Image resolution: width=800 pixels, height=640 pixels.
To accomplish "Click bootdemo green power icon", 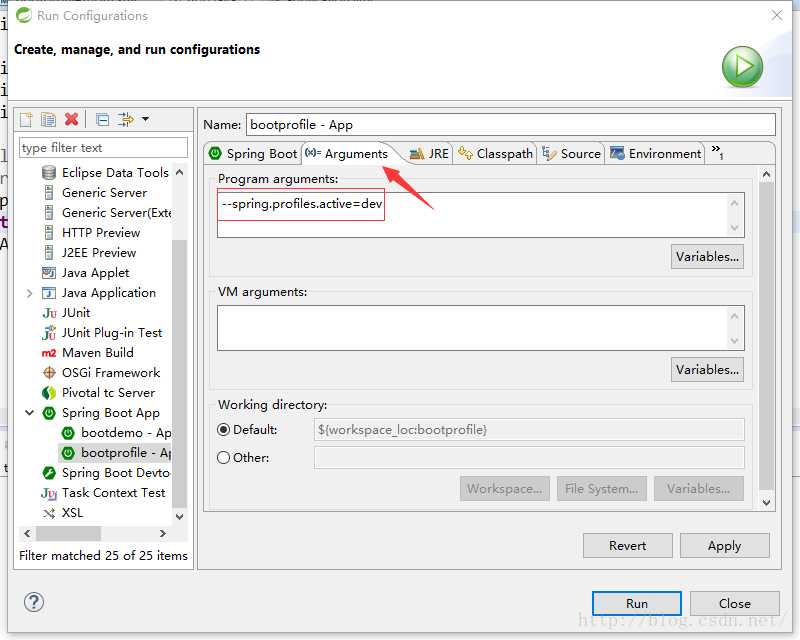I will click(x=68, y=433).
